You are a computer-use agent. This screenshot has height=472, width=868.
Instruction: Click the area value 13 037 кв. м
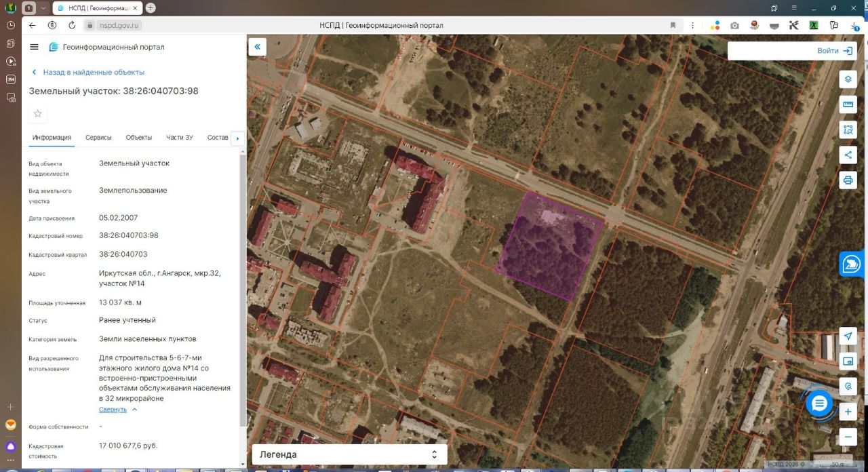[121, 302]
